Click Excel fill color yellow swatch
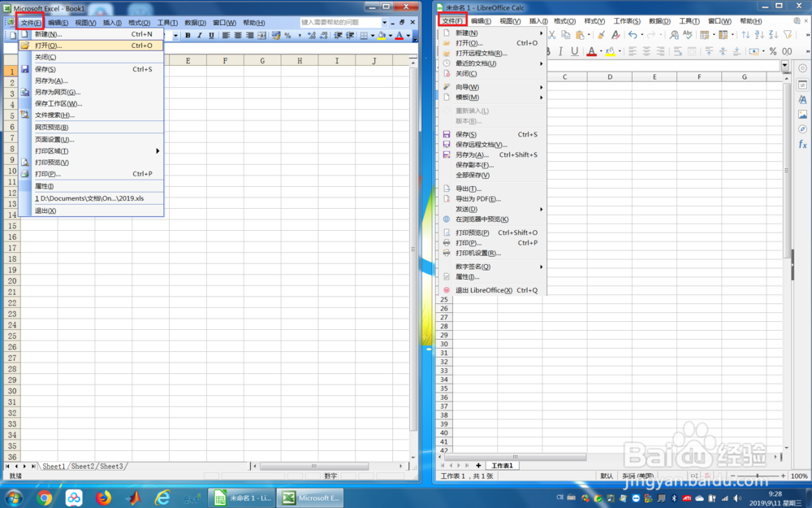The image size is (812, 508). click(382, 35)
